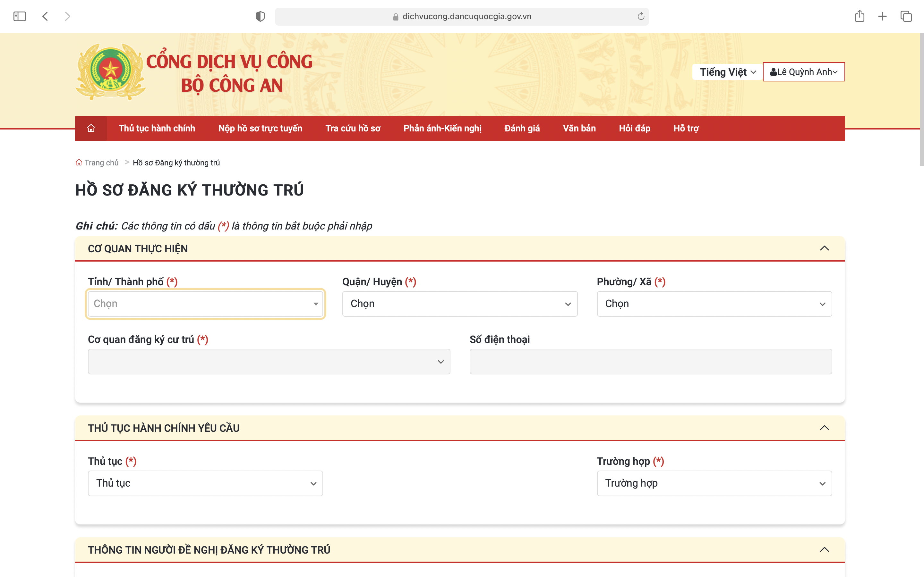Open the Quận/ Huyện dropdown
Viewport: 924px width, 577px height.
(459, 304)
